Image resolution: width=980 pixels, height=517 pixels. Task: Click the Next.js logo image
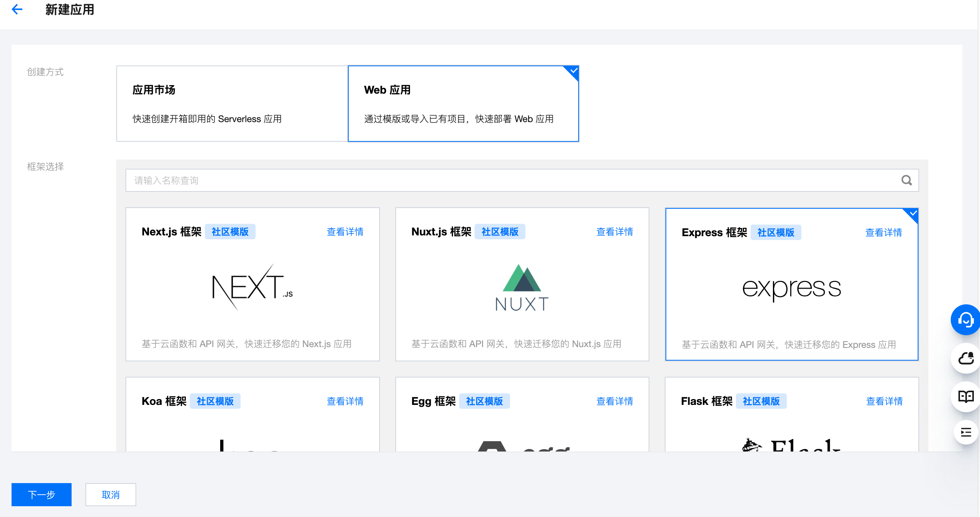click(253, 287)
